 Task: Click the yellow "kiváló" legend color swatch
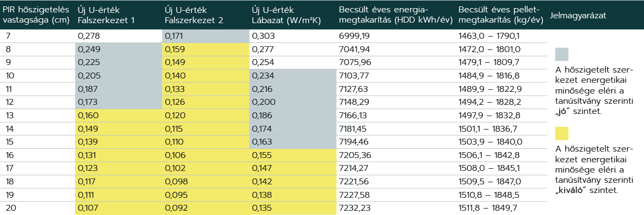[561, 133]
